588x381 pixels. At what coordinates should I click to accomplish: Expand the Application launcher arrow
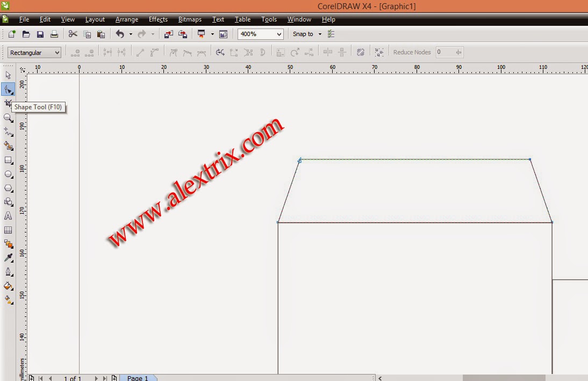point(212,34)
